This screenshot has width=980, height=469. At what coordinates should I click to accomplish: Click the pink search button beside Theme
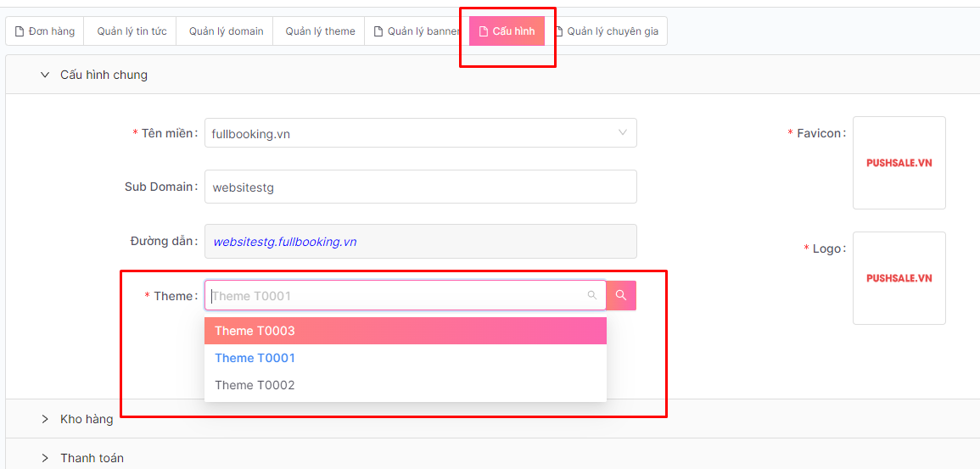click(621, 295)
